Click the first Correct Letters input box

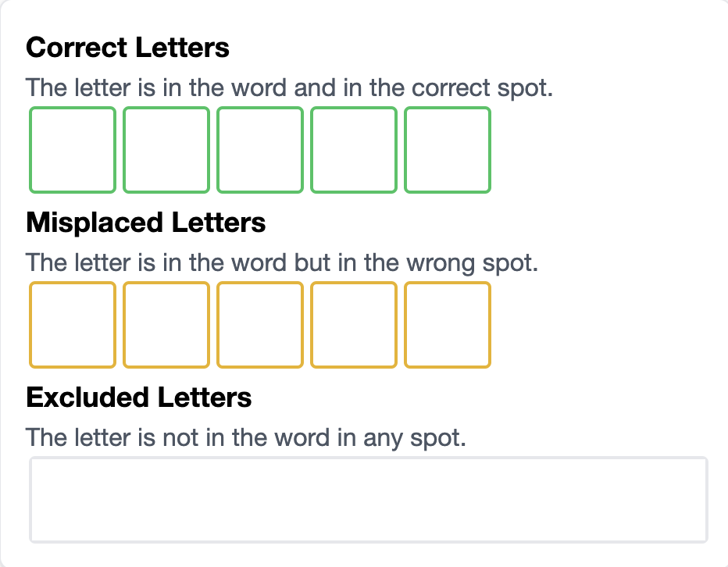point(72,149)
